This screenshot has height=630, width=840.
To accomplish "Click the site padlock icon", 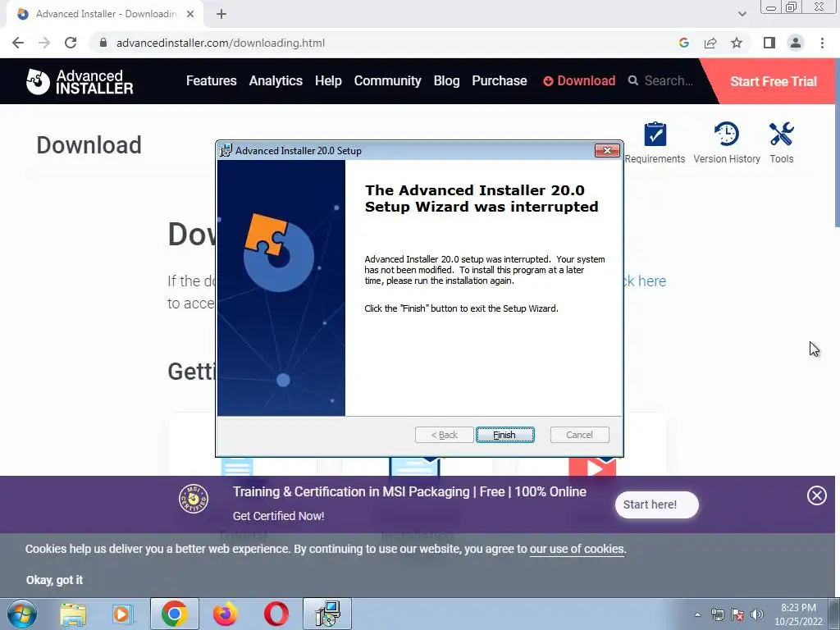I will pyautogui.click(x=103, y=43).
